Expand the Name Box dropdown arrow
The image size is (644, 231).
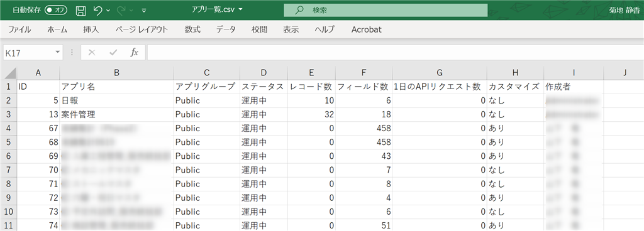pyautogui.click(x=58, y=53)
